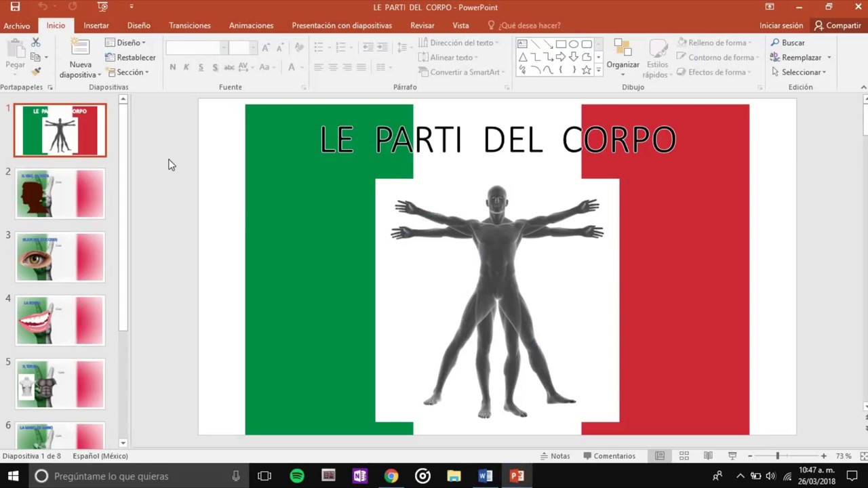Open OneNote from the taskbar
The image size is (868, 488).
[x=359, y=476]
